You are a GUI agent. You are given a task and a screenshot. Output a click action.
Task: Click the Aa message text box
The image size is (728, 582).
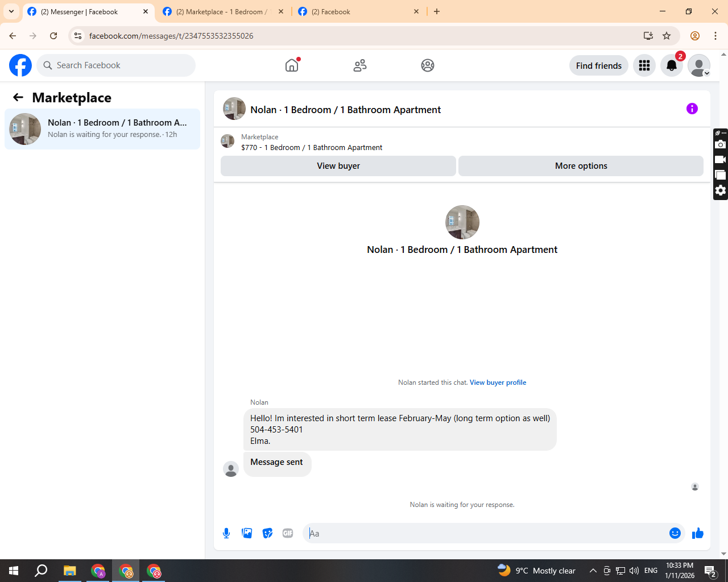click(486, 533)
